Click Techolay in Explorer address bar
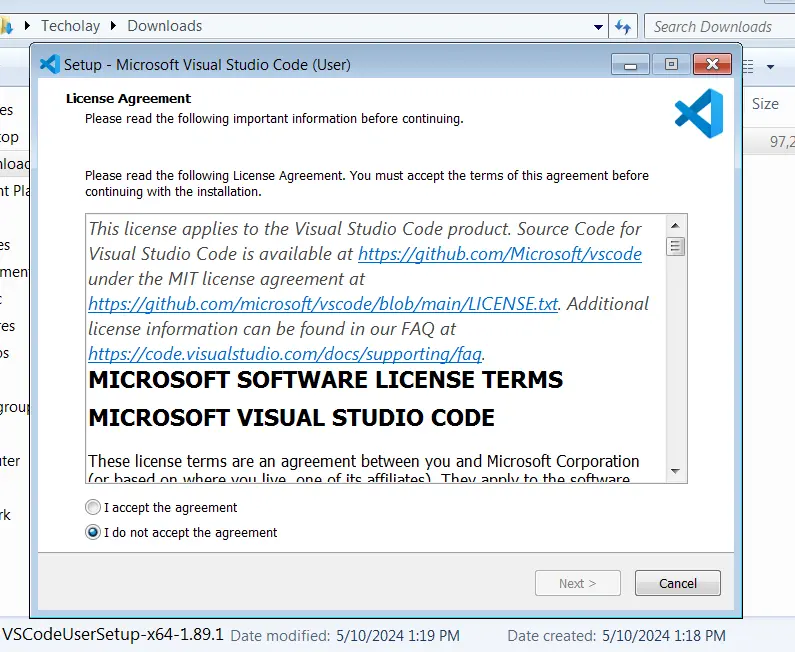 tap(70, 26)
